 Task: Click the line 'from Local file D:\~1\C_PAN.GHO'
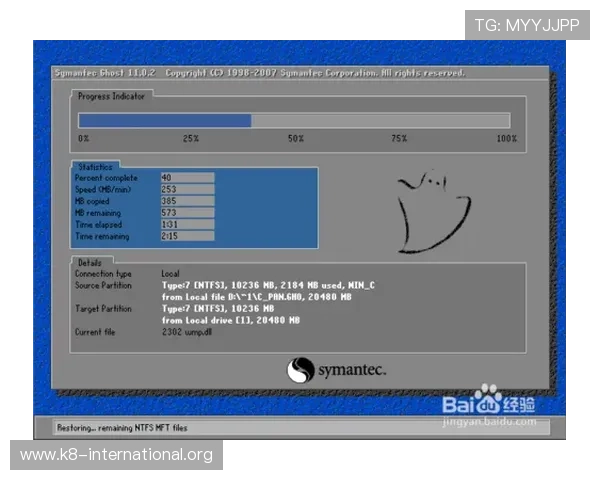pos(233,297)
